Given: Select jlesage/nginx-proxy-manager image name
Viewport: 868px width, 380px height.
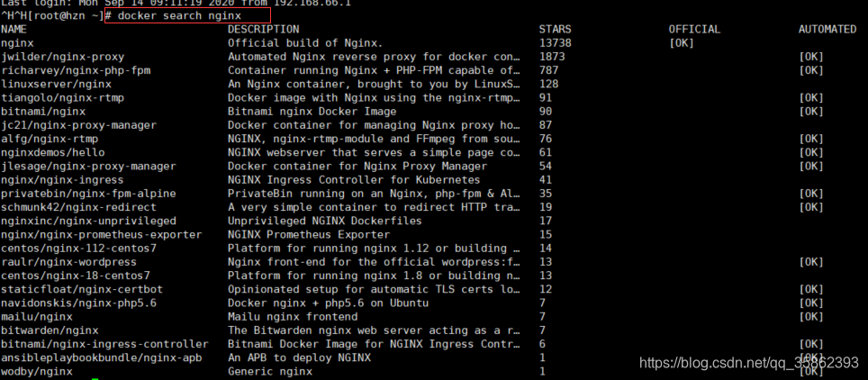Looking at the screenshot, I should click(x=88, y=167).
